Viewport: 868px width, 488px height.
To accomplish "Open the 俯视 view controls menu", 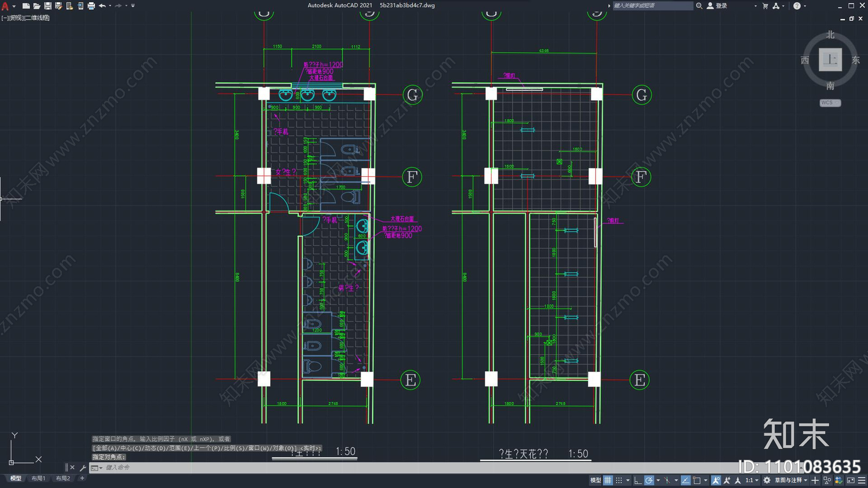I will coord(17,18).
